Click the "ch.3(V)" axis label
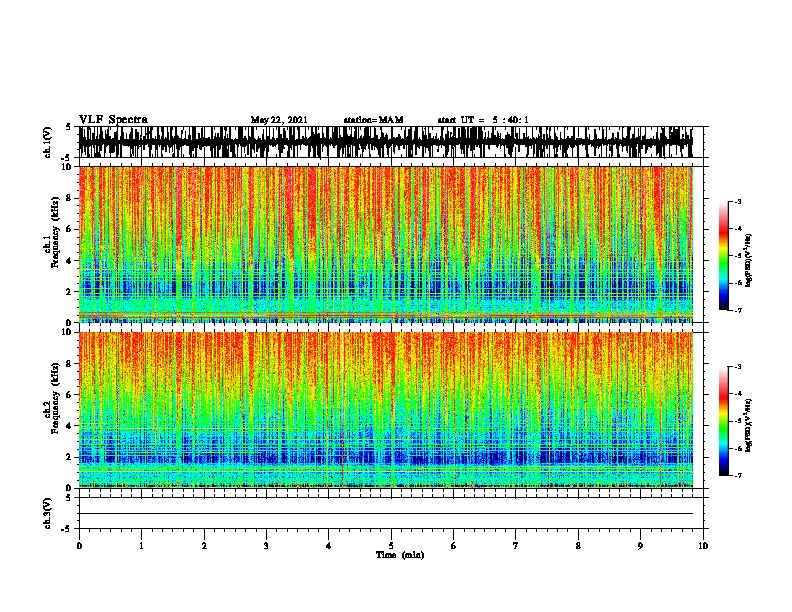Screen dimensions: 792x612 pos(48,513)
